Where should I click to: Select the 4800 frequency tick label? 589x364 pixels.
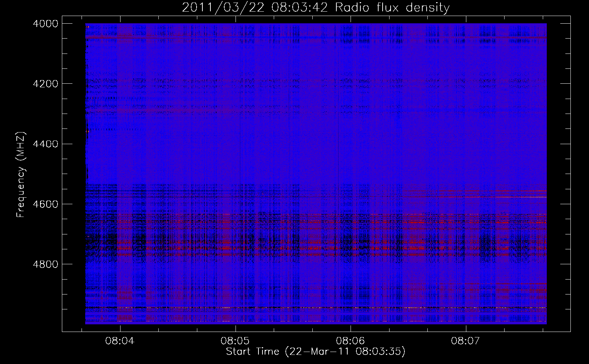(x=46, y=264)
